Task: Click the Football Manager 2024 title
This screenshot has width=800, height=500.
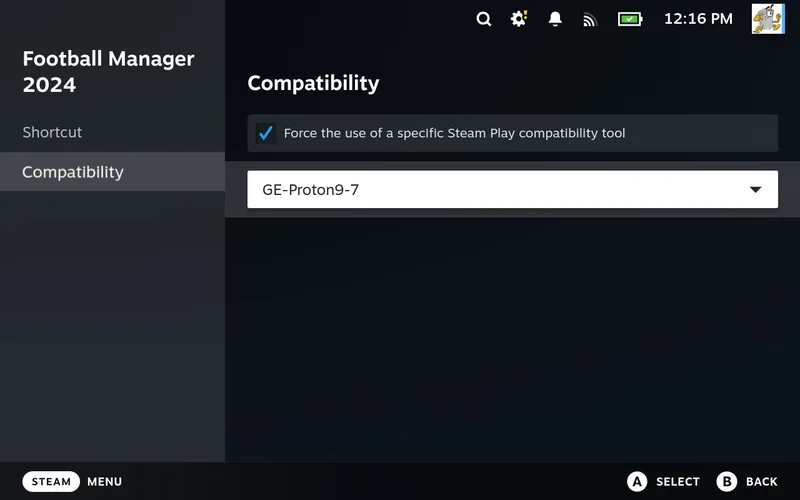Action: 108,71
